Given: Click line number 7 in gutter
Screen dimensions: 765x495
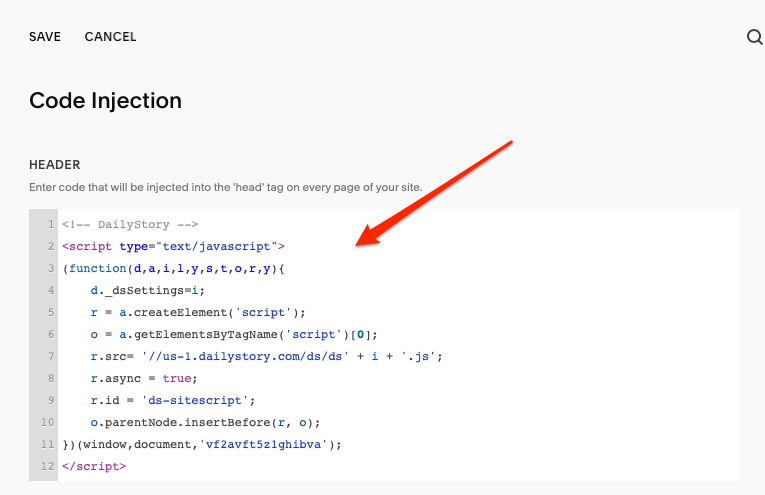Looking at the screenshot, I should pos(51,356).
